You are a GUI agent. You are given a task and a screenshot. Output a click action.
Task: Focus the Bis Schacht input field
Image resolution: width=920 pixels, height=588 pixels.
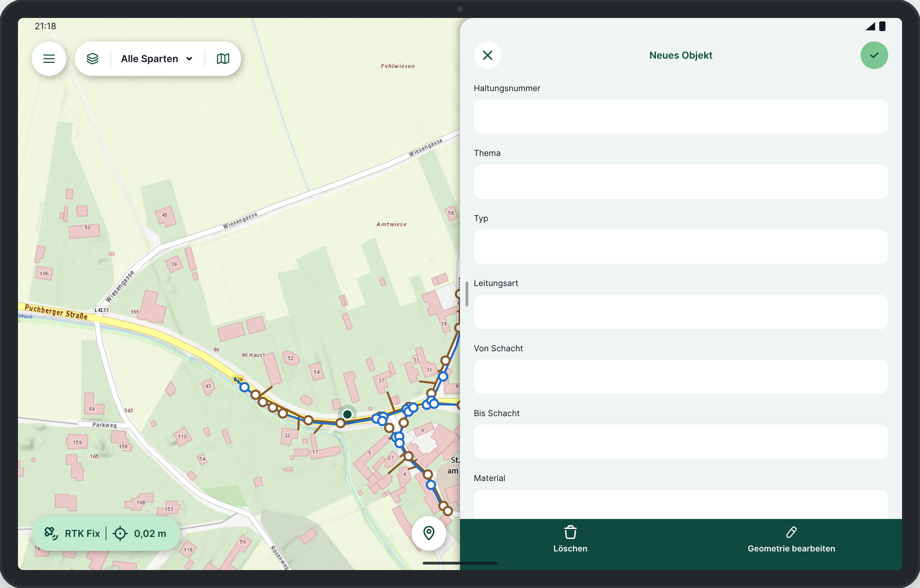[x=681, y=442]
